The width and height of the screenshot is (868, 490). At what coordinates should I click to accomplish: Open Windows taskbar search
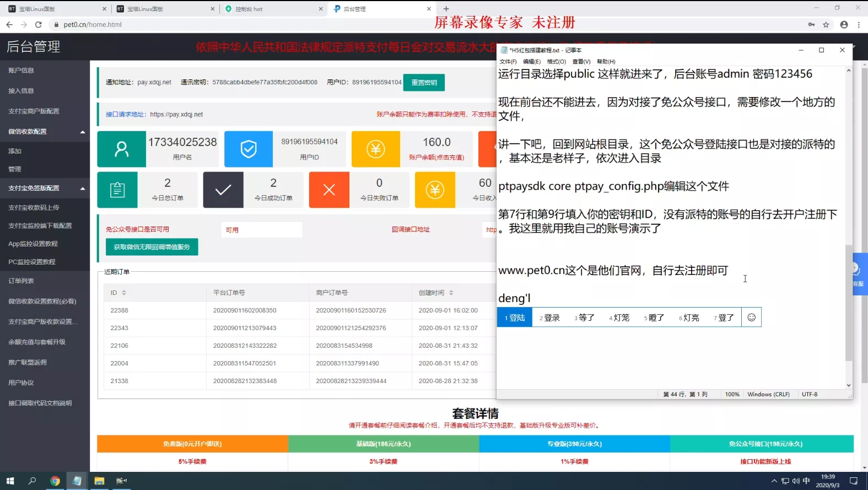32,481
